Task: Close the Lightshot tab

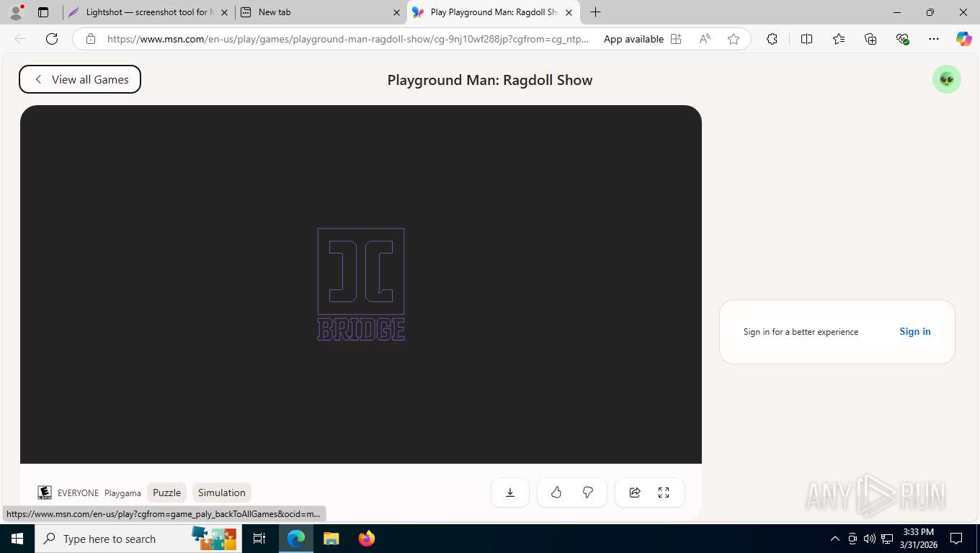Action: point(224,12)
